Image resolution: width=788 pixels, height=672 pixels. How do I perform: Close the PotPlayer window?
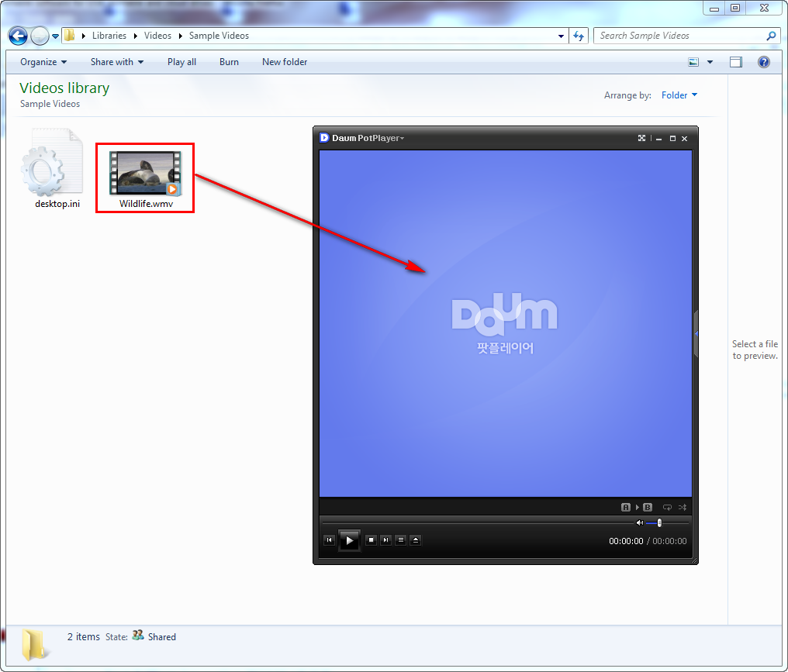[x=685, y=139]
